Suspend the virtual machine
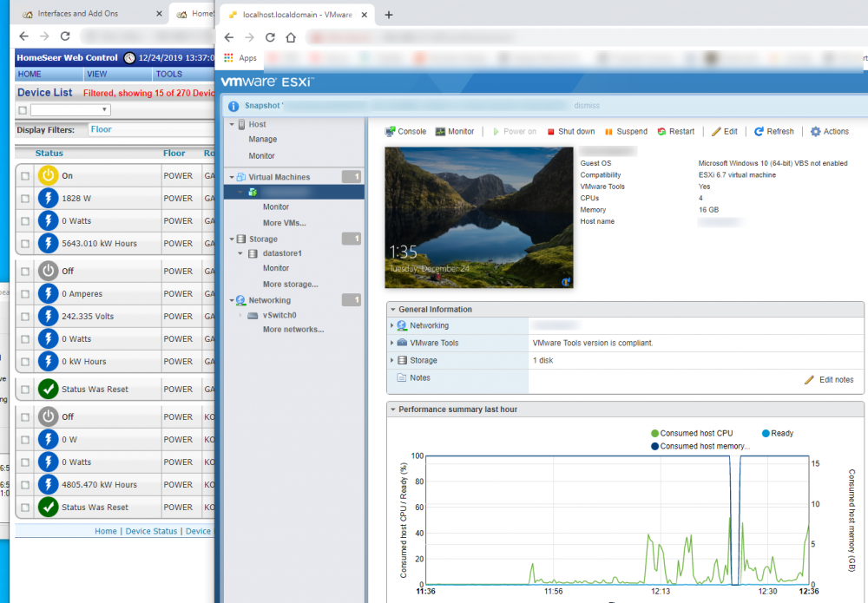Screen dimensions: 868x603 [626, 132]
